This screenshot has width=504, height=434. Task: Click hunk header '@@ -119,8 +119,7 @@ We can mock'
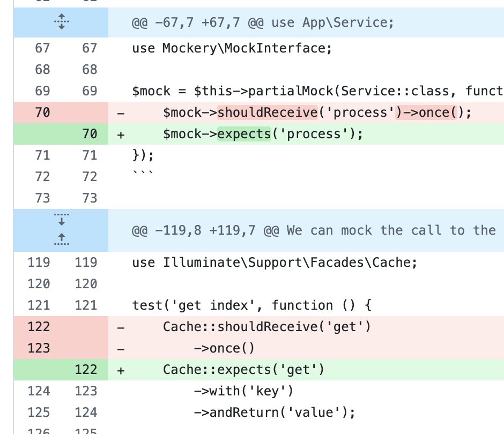pos(314,230)
